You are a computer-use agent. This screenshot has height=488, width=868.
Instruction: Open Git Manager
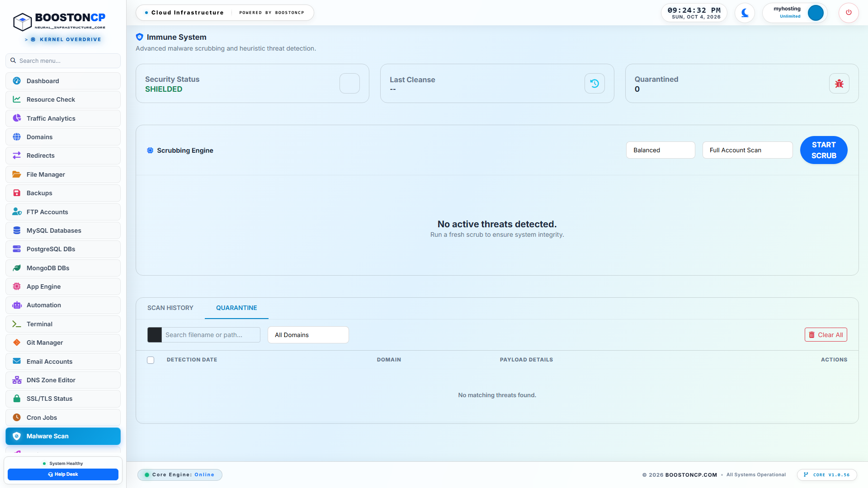click(63, 343)
